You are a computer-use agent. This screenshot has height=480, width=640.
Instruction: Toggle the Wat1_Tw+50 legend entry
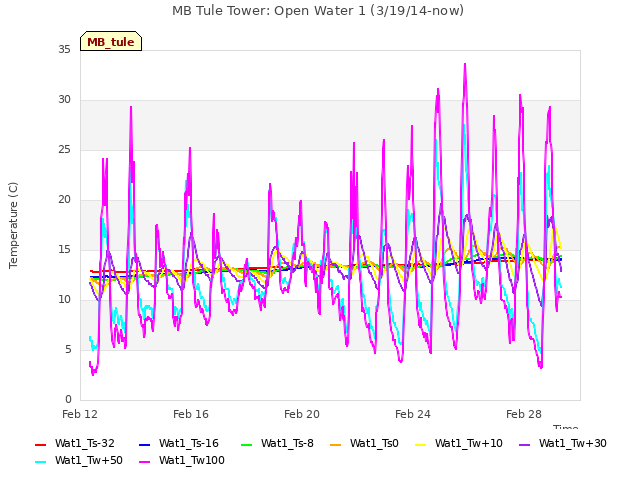[79, 460]
